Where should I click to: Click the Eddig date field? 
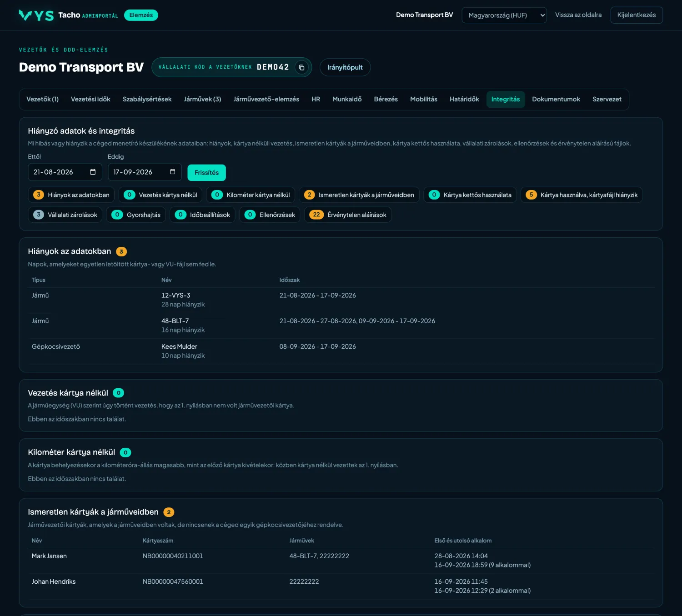[145, 172]
